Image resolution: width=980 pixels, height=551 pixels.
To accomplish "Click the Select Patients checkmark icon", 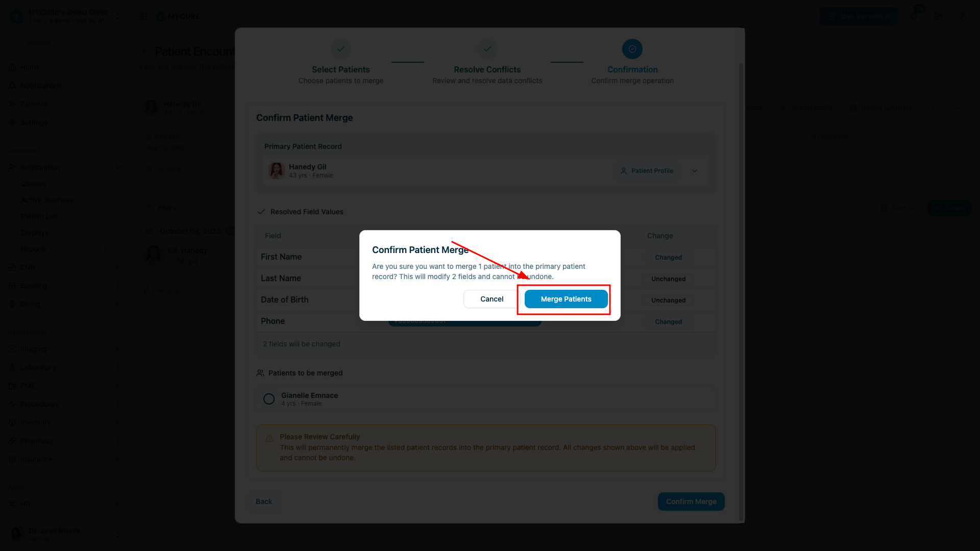I will coord(341,49).
